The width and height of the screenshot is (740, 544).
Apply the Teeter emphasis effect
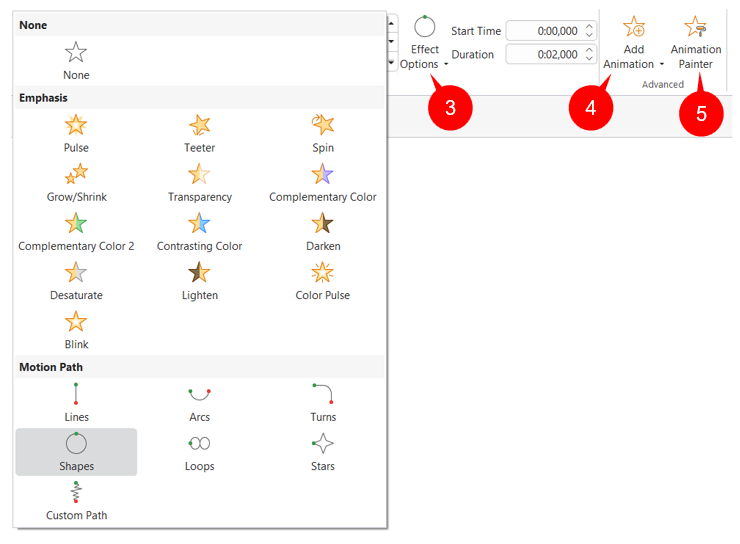(200, 132)
